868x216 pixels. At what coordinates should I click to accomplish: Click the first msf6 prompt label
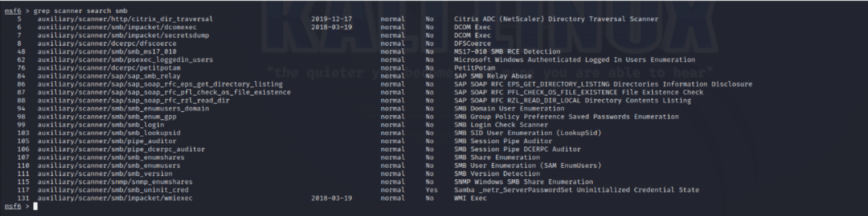click(13, 11)
